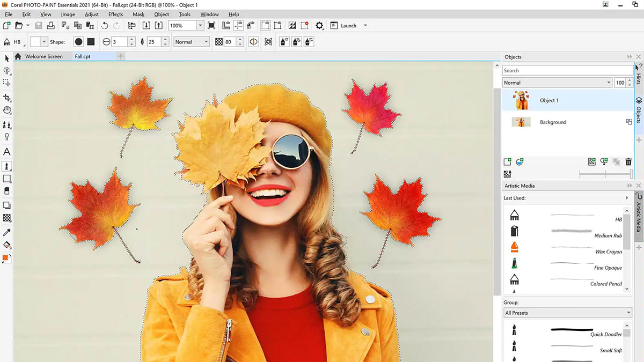
Task: Select the Background object in Objects panel
Action: click(x=553, y=122)
